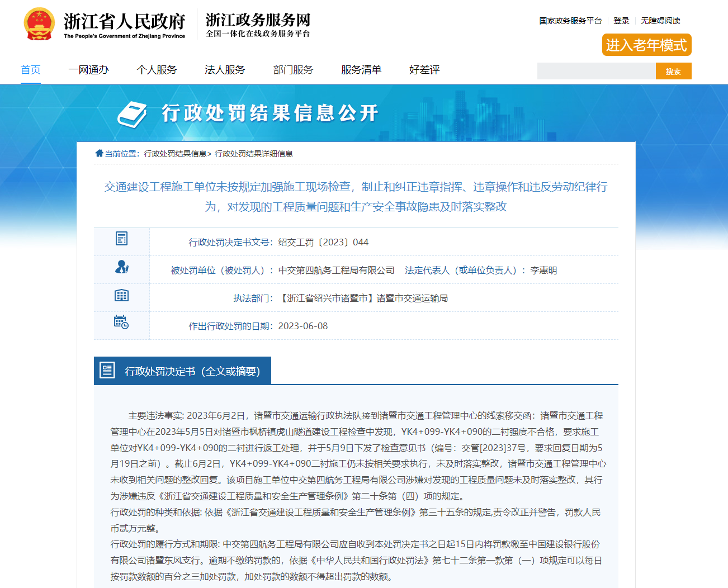Screen dimensions: 728x588
Task: Click the document number row icon
Action: (121, 239)
